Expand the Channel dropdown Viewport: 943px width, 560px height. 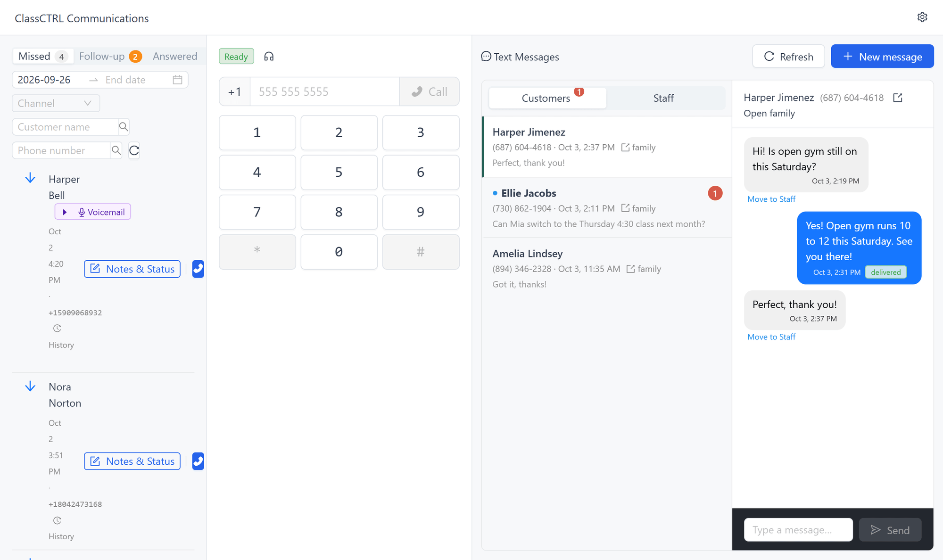56,103
